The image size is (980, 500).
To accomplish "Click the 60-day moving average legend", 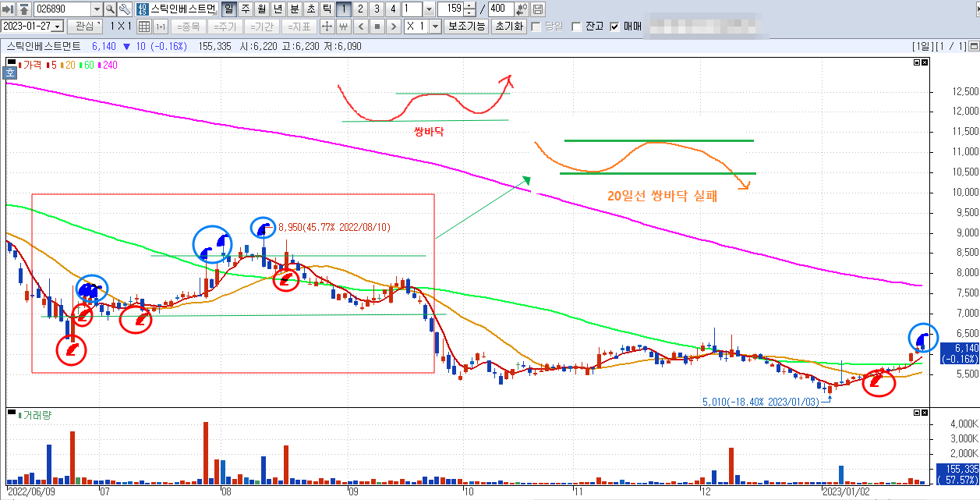I will tap(87, 65).
